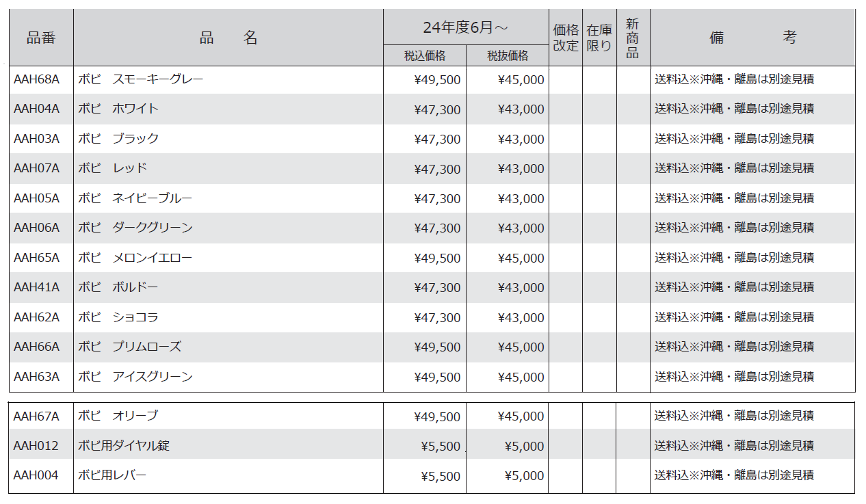Click the ボビ ホワイト product name
Screen dimensions: 866x504
(118, 109)
